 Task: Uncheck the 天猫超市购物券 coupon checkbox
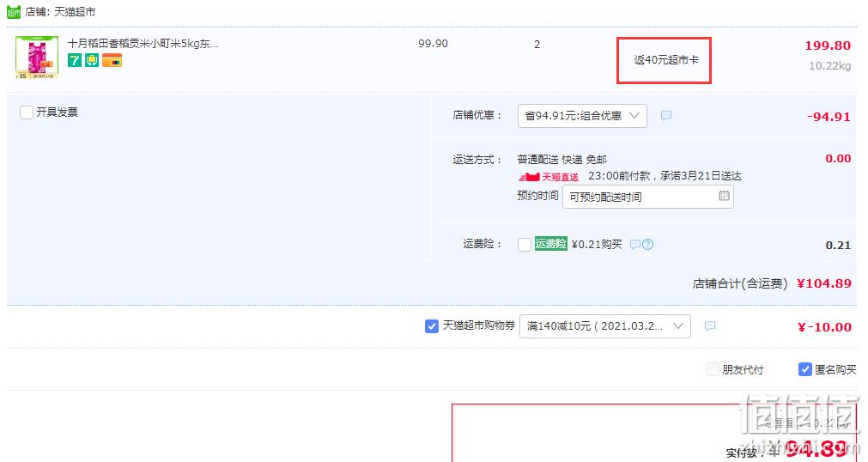tap(432, 326)
